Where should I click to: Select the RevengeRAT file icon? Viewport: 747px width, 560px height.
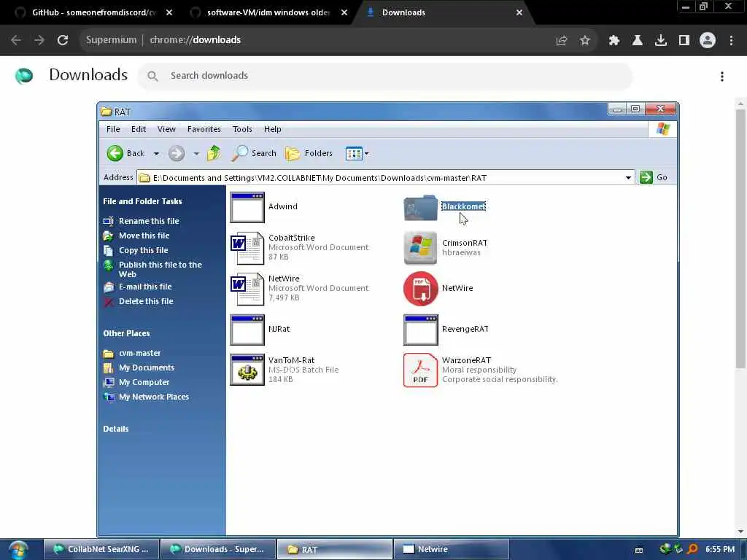click(420, 330)
